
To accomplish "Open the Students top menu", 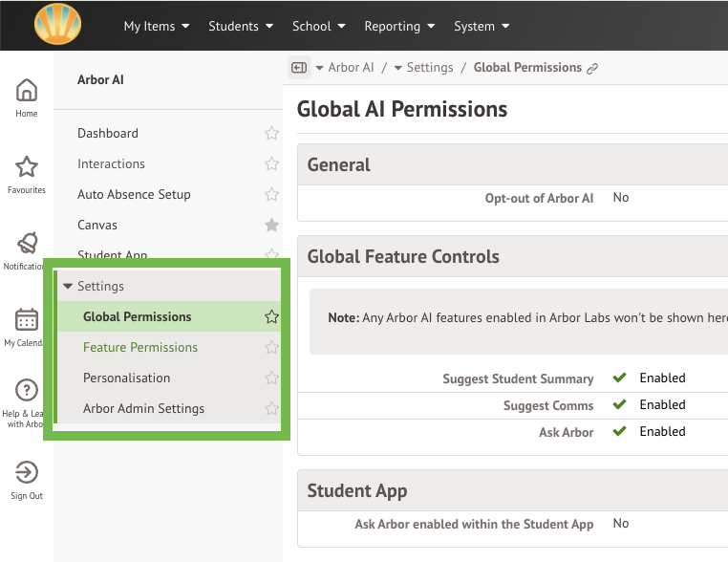I will pyautogui.click(x=241, y=26).
